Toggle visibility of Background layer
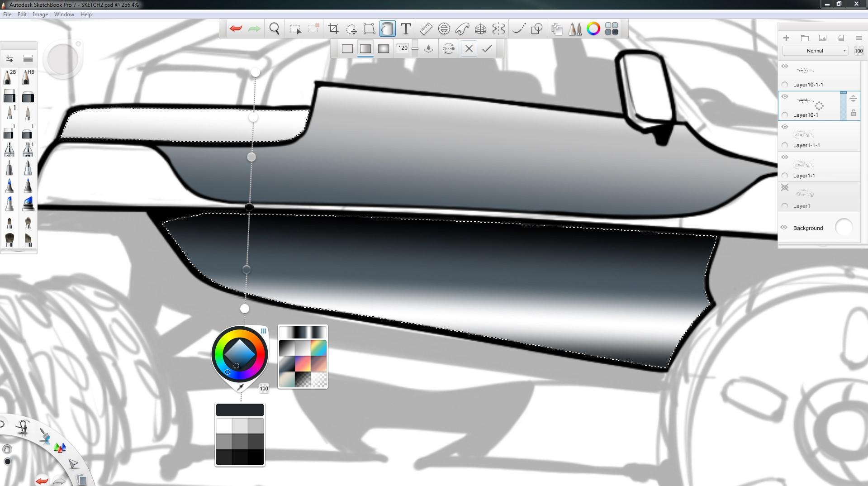868x486 pixels. 784,228
